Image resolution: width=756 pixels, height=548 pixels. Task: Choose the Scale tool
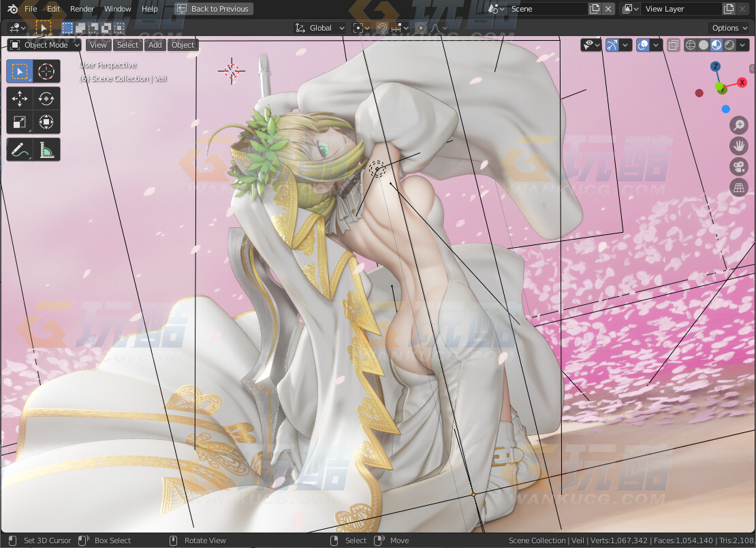tap(20, 122)
